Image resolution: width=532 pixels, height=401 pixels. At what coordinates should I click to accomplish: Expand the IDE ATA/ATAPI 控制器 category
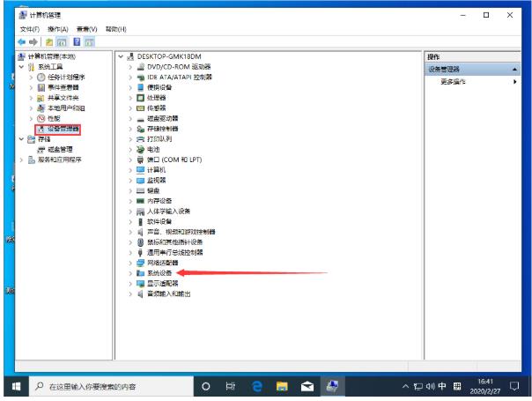130,77
